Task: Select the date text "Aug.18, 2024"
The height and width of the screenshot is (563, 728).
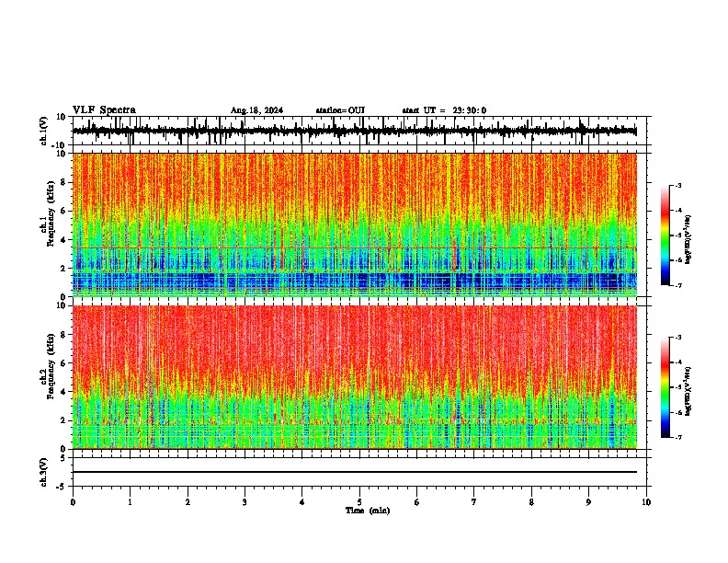Action: [256, 110]
